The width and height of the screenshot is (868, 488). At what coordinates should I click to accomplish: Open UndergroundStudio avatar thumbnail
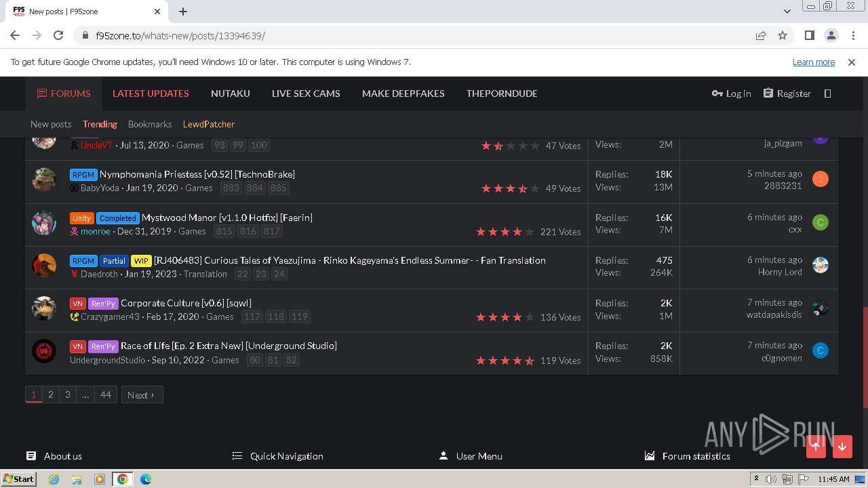pyautogui.click(x=44, y=351)
